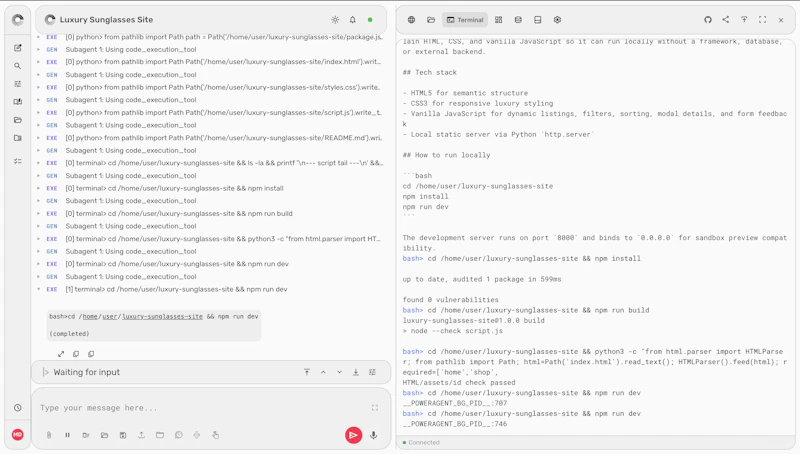The width and height of the screenshot is (800, 454).
Task: Open the luxury-sunglasses-site path link in output
Action: click(x=162, y=317)
